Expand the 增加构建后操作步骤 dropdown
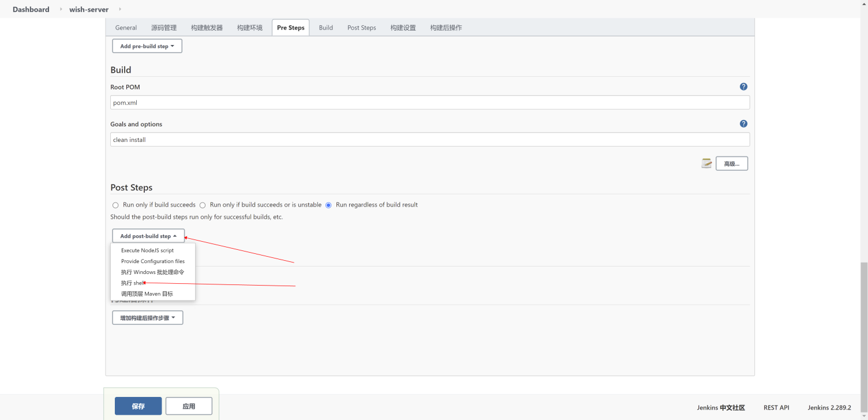 pyautogui.click(x=147, y=318)
